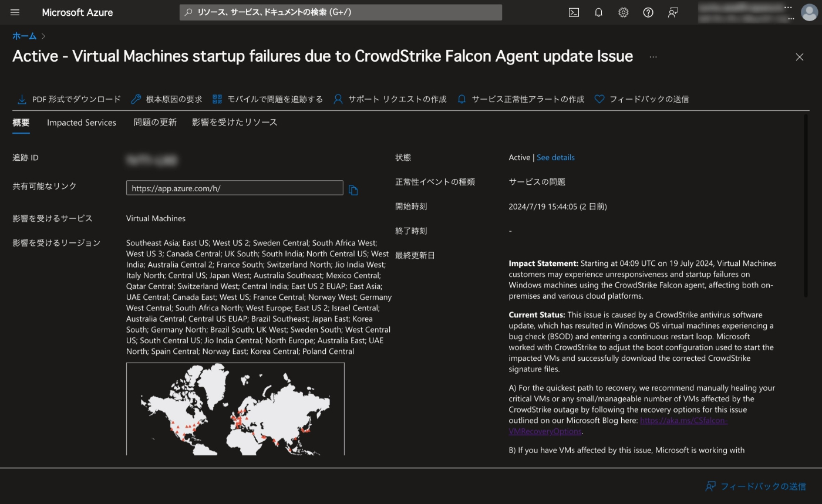822x504 pixels.
Task: Go to ホーム breadcrumb
Action: [x=24, y=36]
